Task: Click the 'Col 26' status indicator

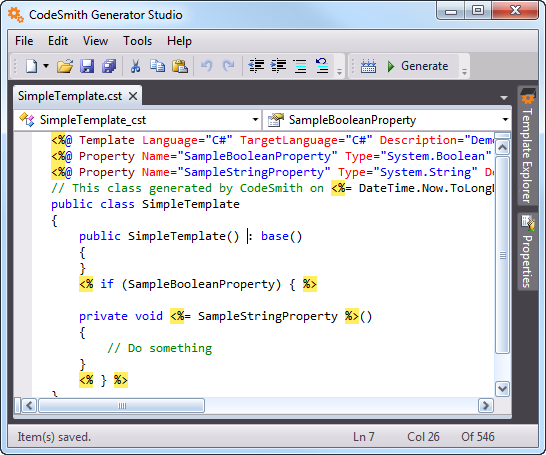Action: [x=423, y=437]
